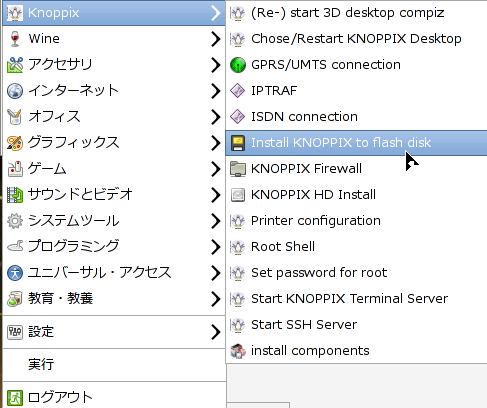Expand the オフィス submenu arrow
487x408 pixels.
point(216,117)
